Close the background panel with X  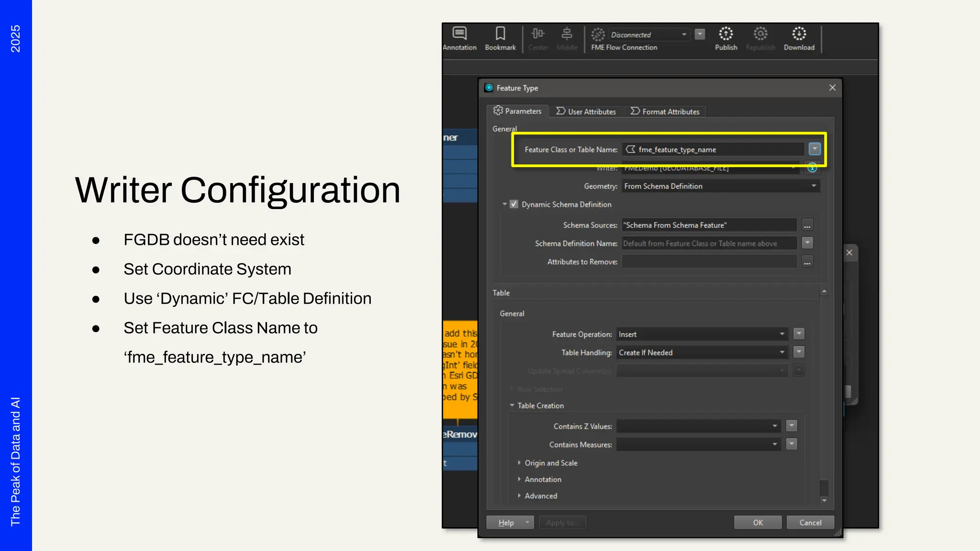(x=849, y=253)
